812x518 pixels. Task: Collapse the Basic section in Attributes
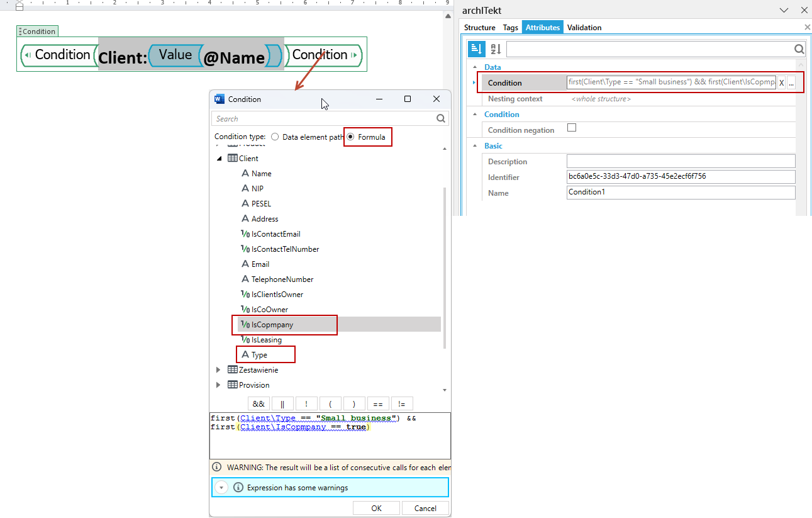pyautogui.click(x=474, y=145)
